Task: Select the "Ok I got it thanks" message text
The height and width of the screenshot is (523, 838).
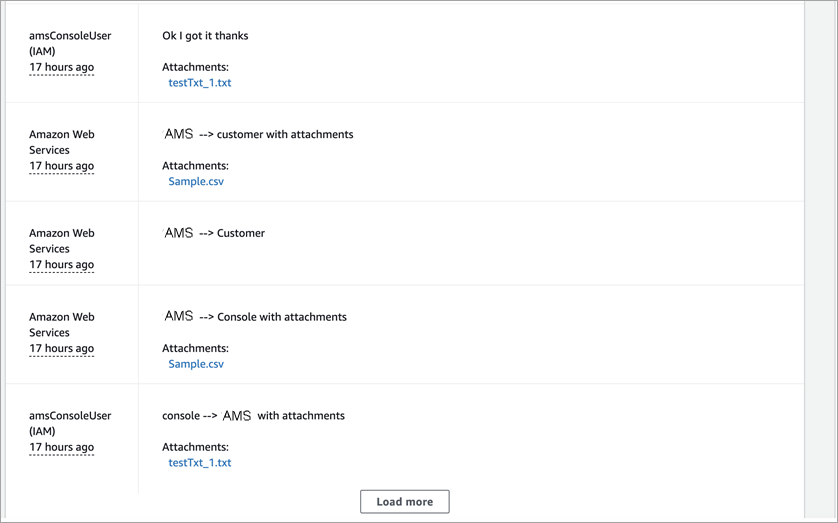Action: coord(205,36)
